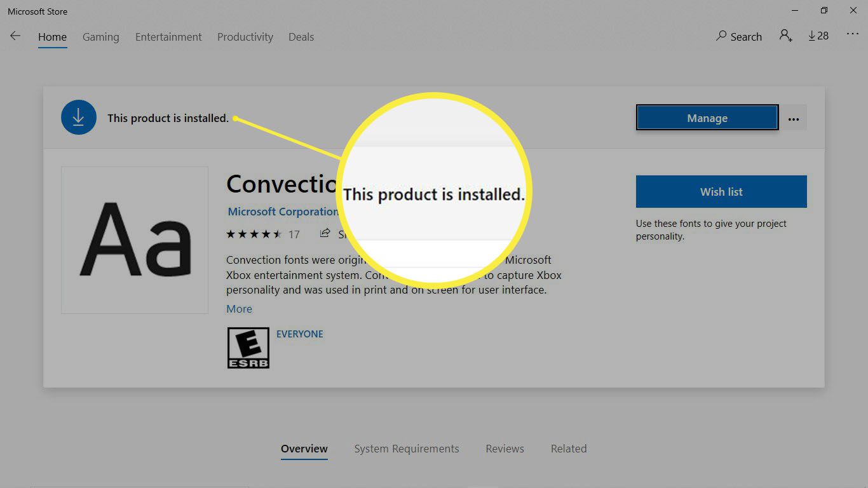Open the Entertainment tab
868x488 pixels.
[168, 37]
